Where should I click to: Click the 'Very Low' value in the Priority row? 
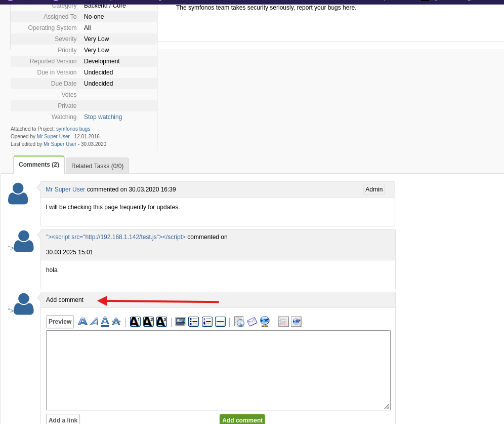[x=97, y=50]
